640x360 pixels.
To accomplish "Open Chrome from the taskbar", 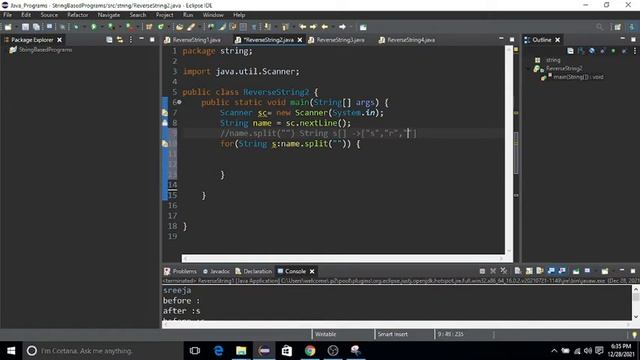I will pos(310,351).
